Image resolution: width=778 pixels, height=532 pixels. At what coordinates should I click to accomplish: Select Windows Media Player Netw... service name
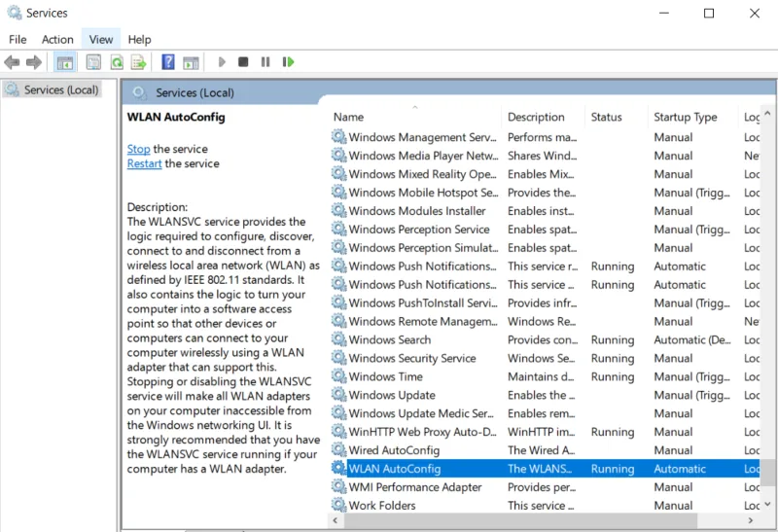coord(423,156)
